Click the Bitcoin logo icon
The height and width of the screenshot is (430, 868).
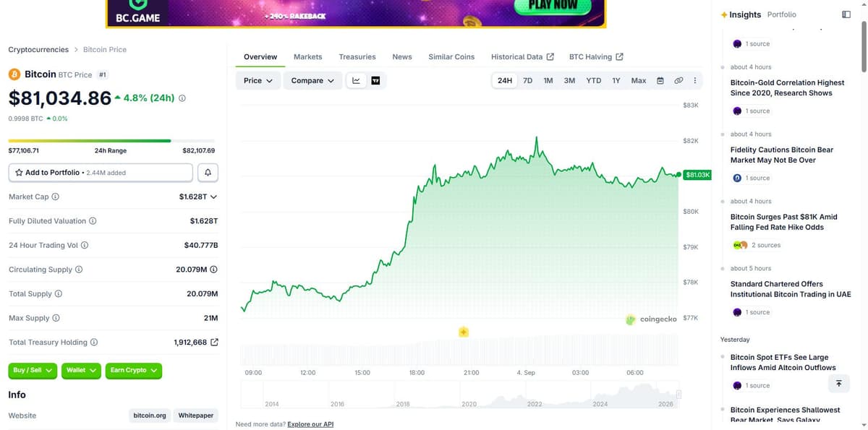pyautogui.click(x=14, y=74)
